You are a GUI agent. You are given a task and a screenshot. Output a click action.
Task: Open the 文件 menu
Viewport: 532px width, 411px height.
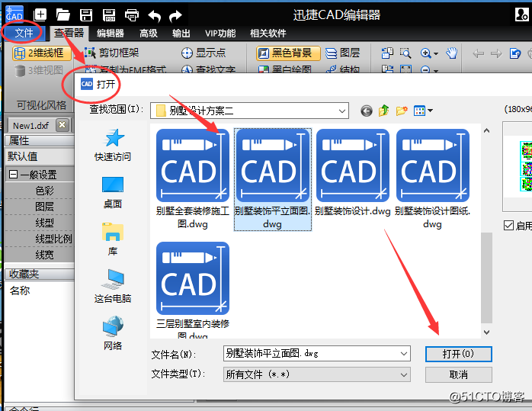pos(24,33)
